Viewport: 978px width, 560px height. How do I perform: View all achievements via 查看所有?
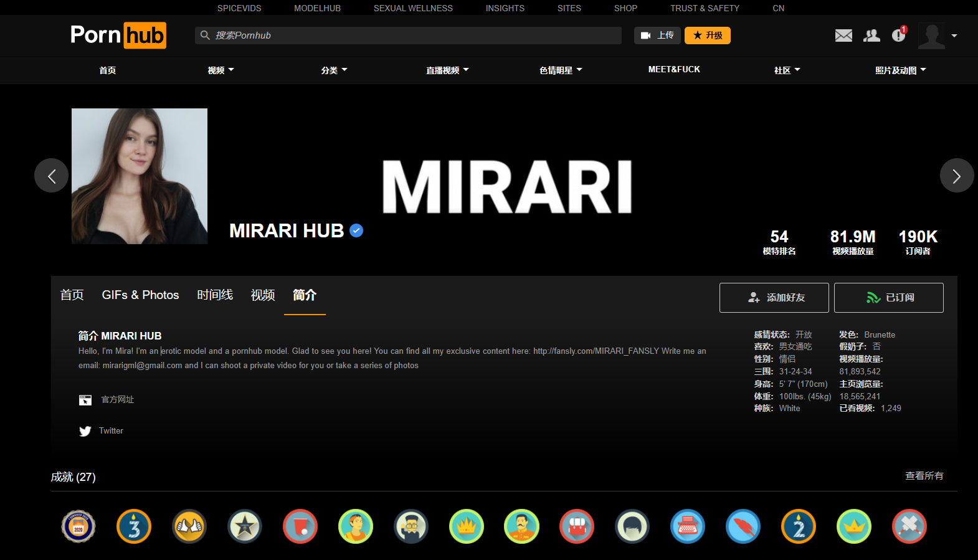tap(924, 476)
